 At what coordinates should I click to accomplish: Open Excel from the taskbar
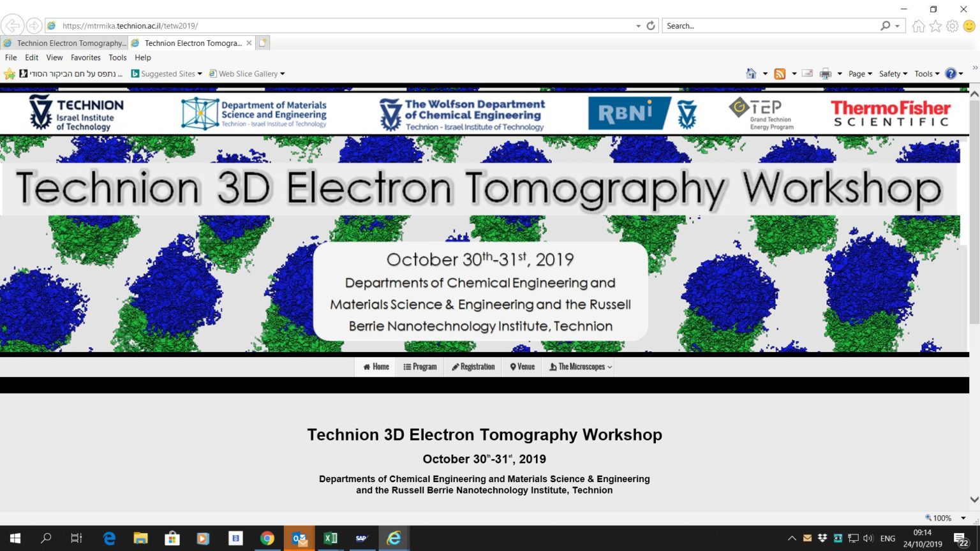pyautogui.click(x=330, y=538)
